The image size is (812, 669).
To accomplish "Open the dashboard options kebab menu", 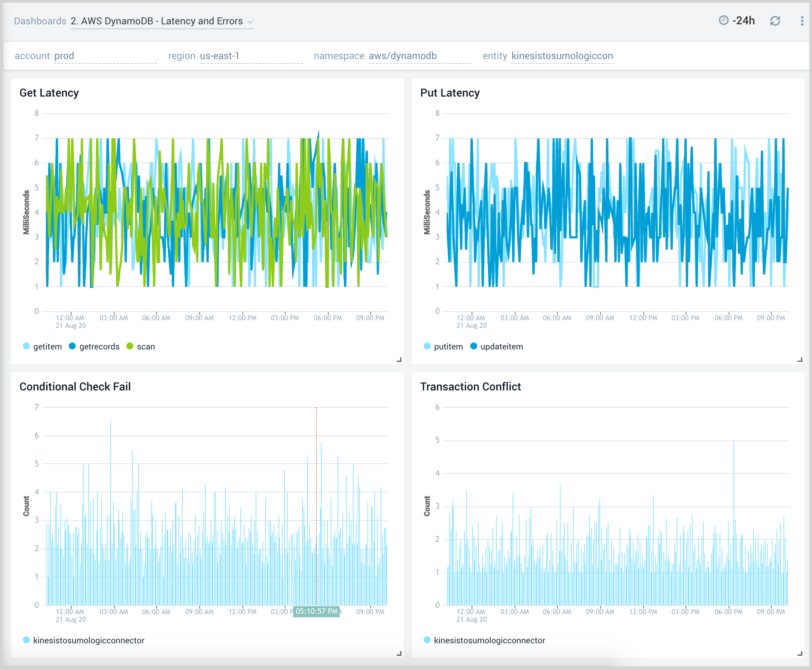I will [801, 21].
